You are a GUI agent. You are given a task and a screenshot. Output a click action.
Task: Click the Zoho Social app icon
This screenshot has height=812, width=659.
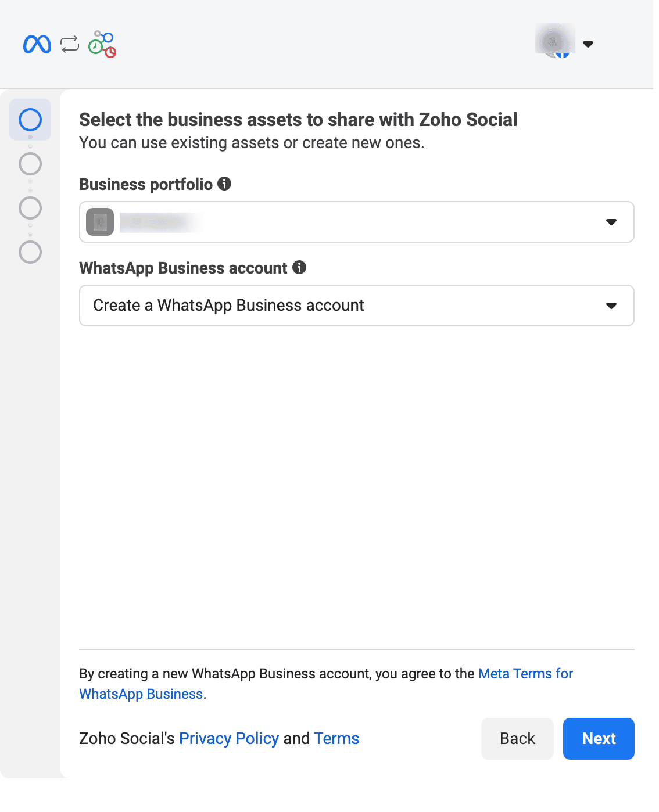[x=102, y=44]
